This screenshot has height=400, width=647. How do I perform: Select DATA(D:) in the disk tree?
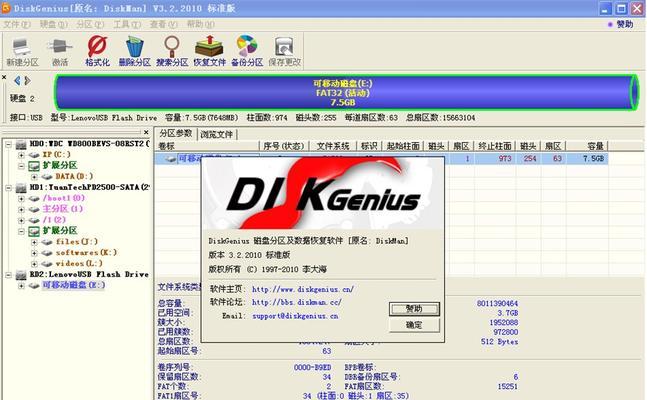click(74, 176)
